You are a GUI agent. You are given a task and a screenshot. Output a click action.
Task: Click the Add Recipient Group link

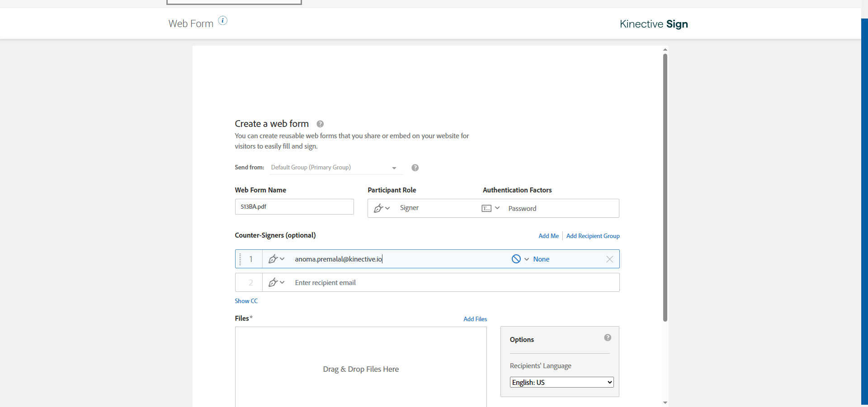click(x=593, y=236)
